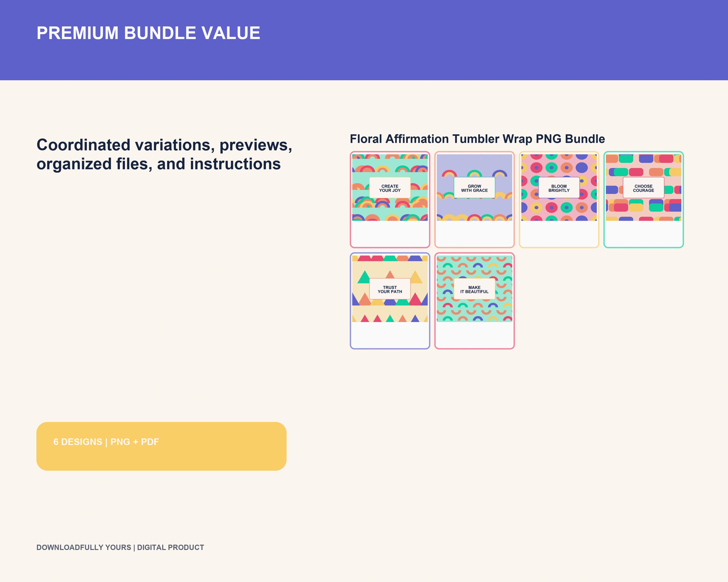Click the purple header banner background
This screenshot has height=582, width=728.
[x=364, y=40]
